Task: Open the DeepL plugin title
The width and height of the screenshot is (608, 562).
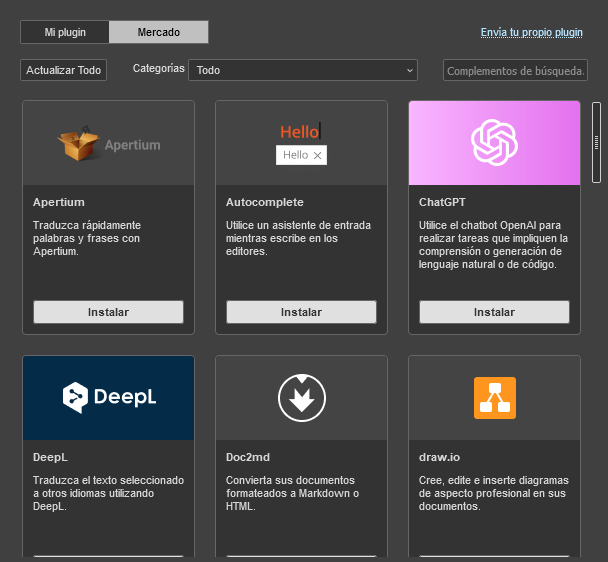Action: pyautogui.click(x=50, y=457)
